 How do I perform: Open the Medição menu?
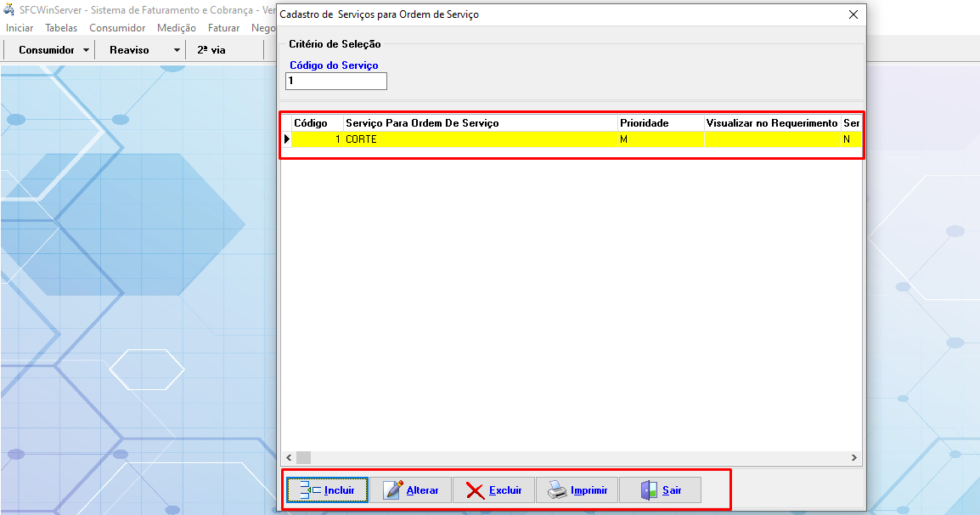point(177,28)
